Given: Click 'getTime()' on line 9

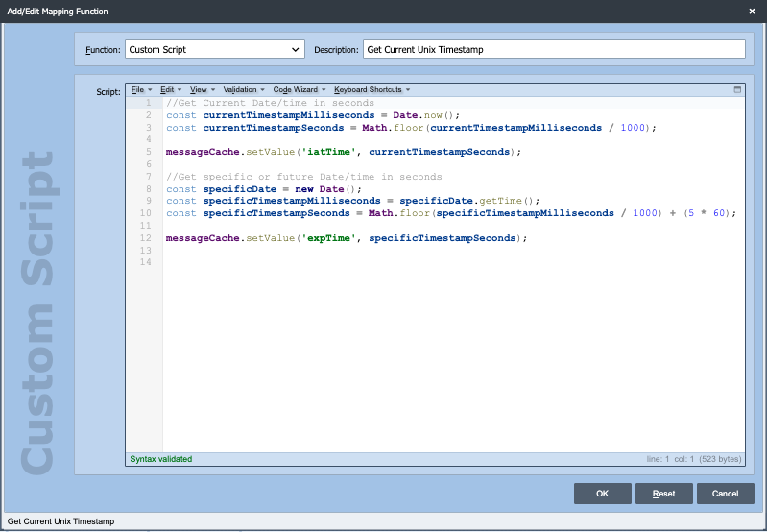Looking at the screenshot, I should 506,201.
